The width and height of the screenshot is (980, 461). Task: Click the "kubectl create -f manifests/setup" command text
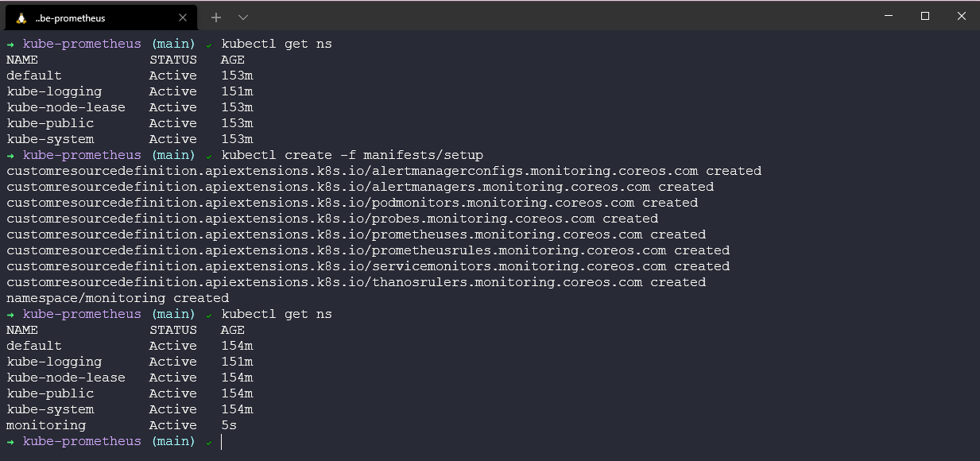(352, 155)
